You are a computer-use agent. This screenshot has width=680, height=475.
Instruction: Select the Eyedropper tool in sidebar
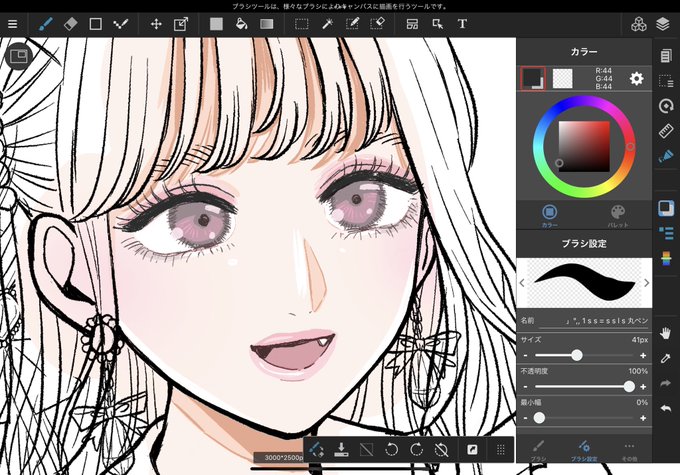(666, 358)
